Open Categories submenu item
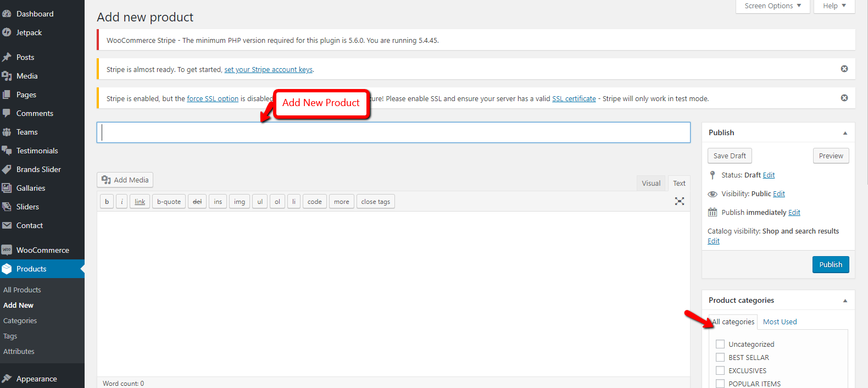 coord(20,320)
